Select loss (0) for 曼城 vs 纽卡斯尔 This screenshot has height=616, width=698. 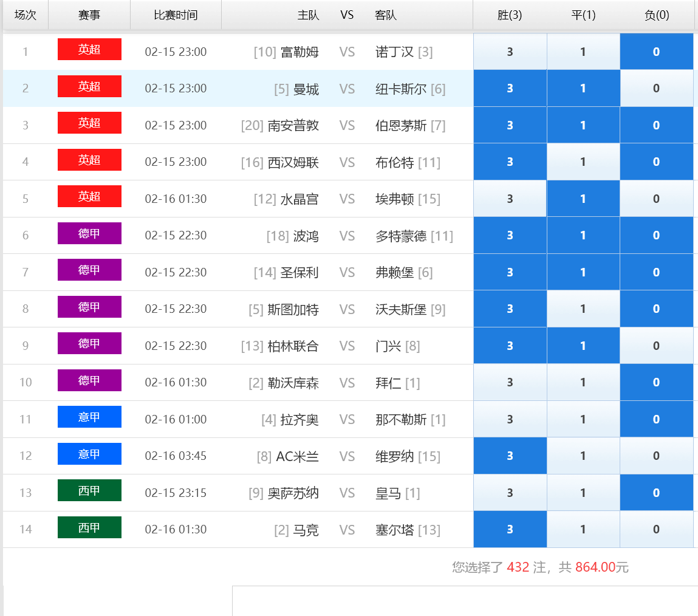(657, 88)
